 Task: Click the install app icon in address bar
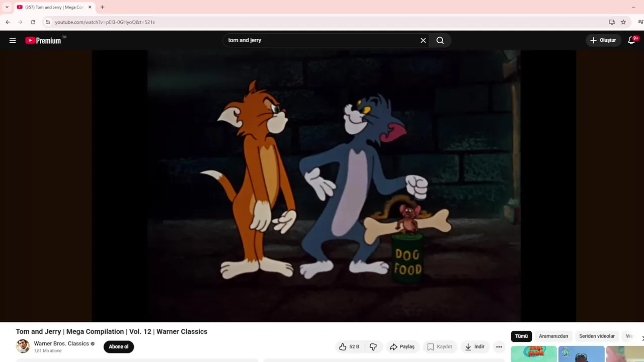click(x=612, y=22)
